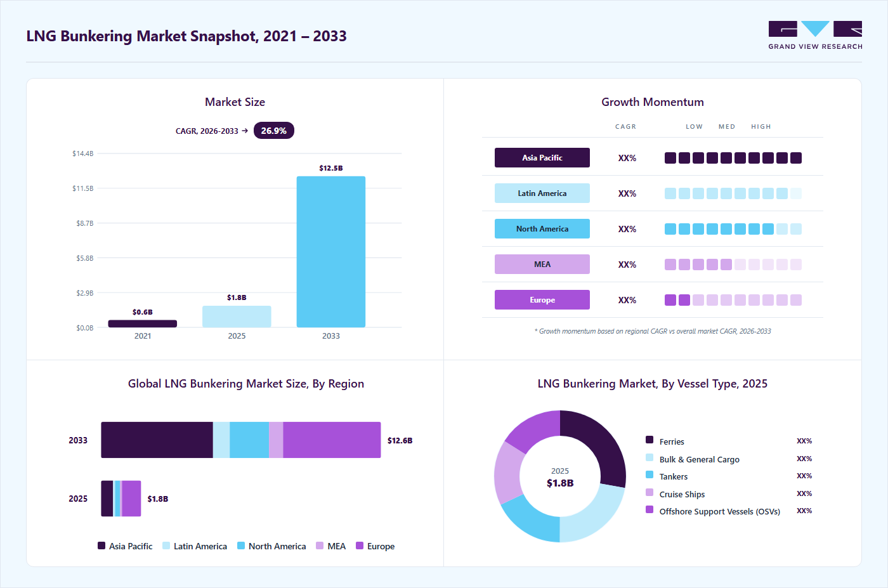Click the XX% CAGR value for Europe
Screen dimensions: 888x588
[627, 300]
